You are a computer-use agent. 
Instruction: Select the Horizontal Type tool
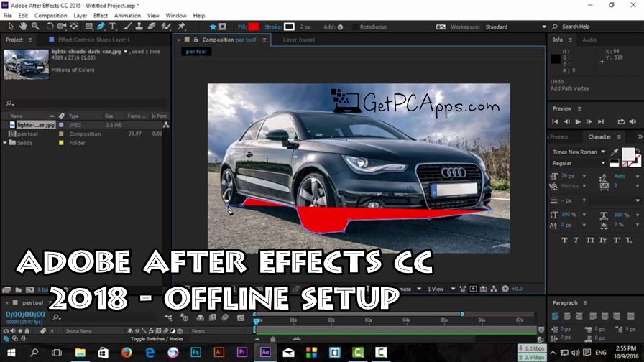[113, 27]
